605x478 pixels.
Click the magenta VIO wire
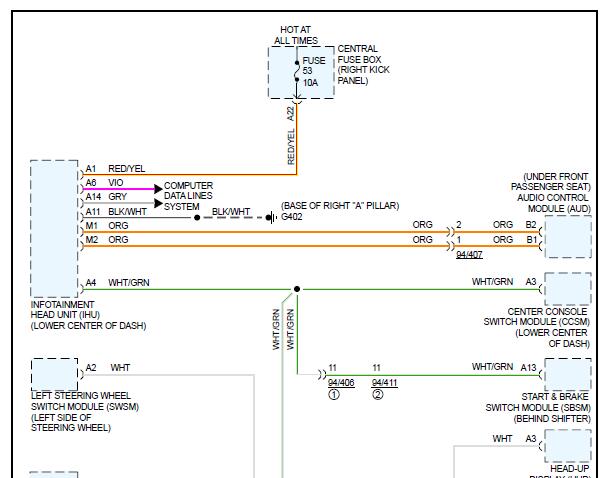[118, 189]
